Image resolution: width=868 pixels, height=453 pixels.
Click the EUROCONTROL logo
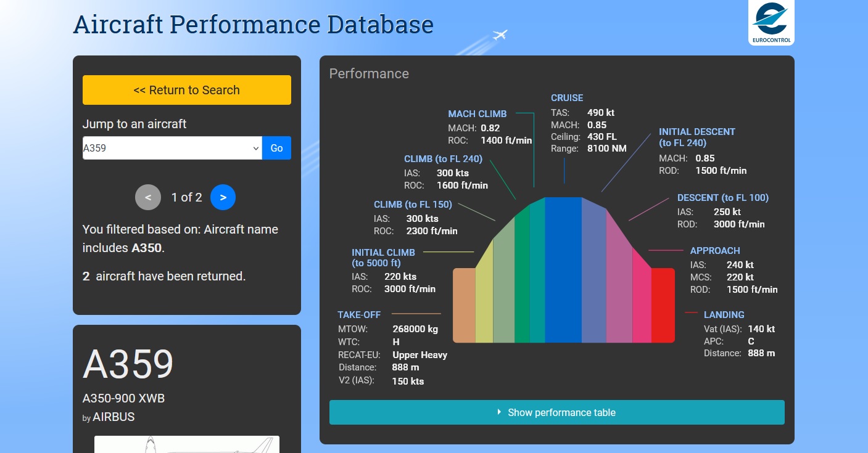[771, 23]
